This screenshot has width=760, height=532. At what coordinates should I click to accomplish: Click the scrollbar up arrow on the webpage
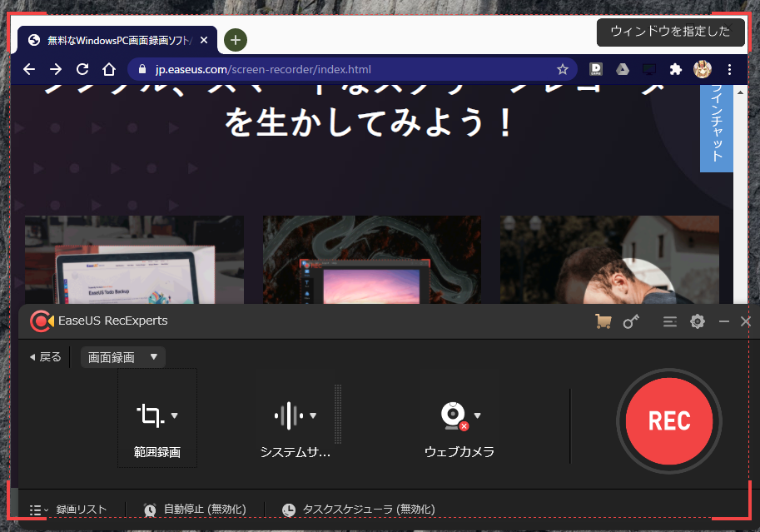click(x=740, y=92)
